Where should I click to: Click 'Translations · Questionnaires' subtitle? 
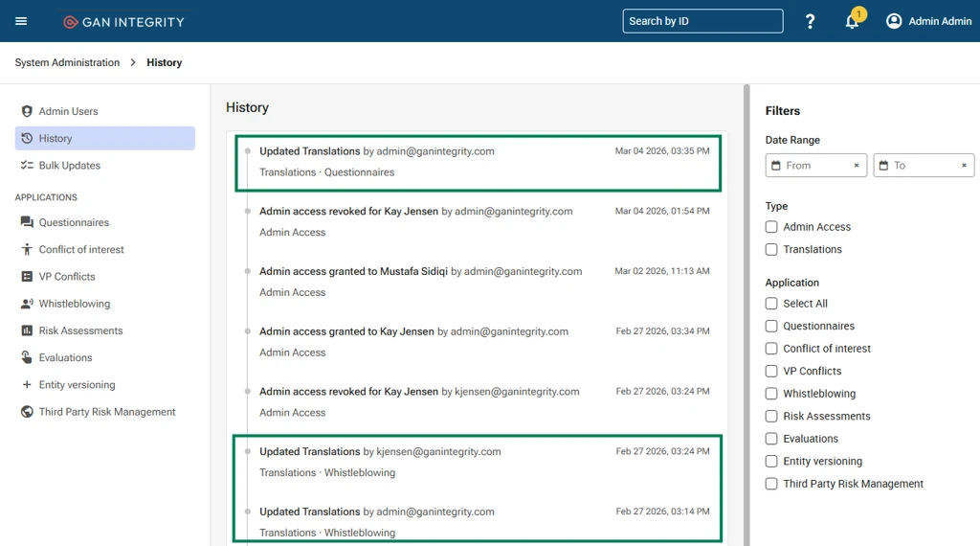coord(327,172)
